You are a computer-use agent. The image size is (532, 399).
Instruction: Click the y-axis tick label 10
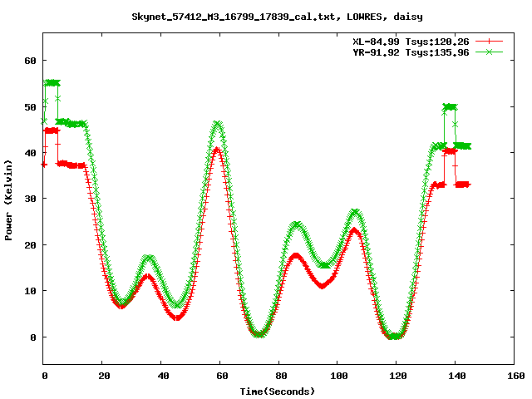coord(30,291)
